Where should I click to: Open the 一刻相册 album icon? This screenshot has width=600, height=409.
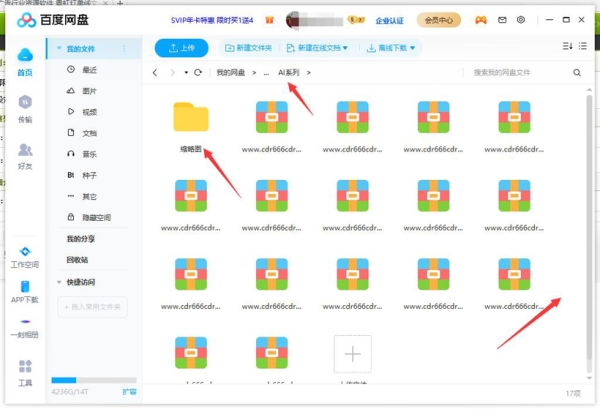(x=25, y=328)
